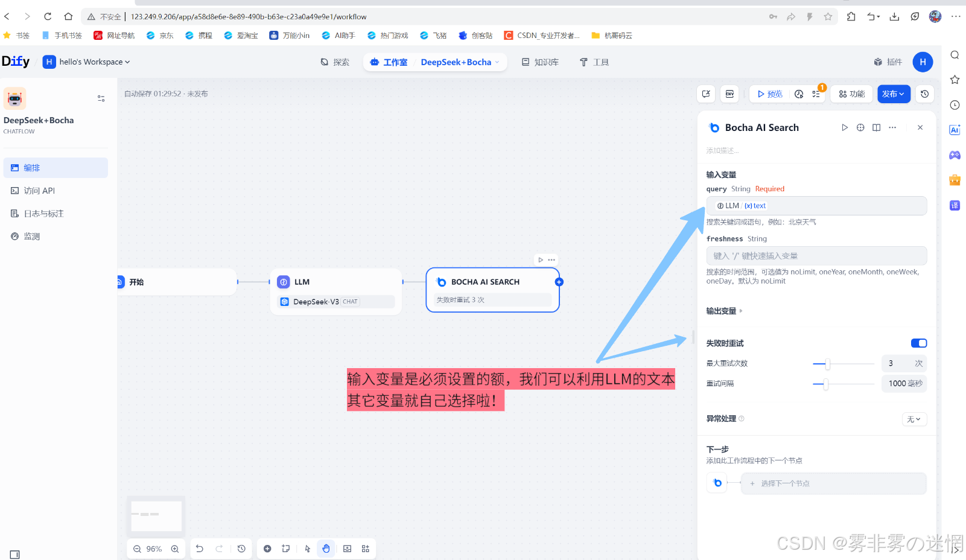This screenshot has height=560, width=966.
Task: Add next node from BOCHA AI SEARCH handle
Action: click(559, 282)
